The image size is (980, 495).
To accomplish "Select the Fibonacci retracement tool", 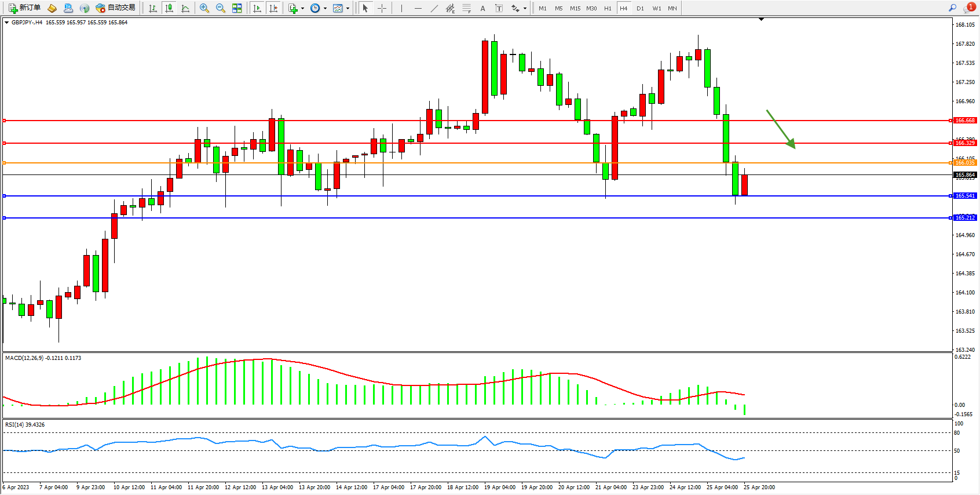I will click(x=466, y=8).
